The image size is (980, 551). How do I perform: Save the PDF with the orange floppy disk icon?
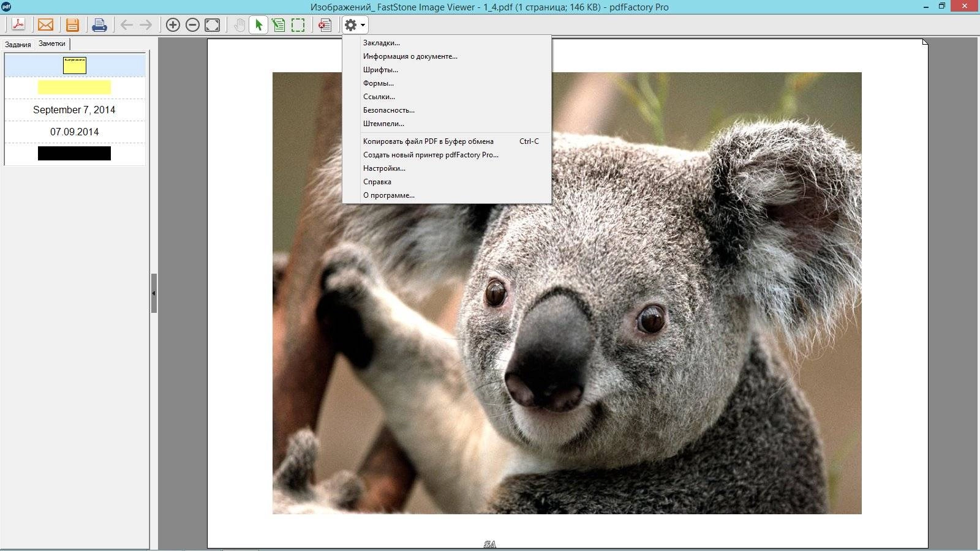pyautogui.click(x=72, y=25)
